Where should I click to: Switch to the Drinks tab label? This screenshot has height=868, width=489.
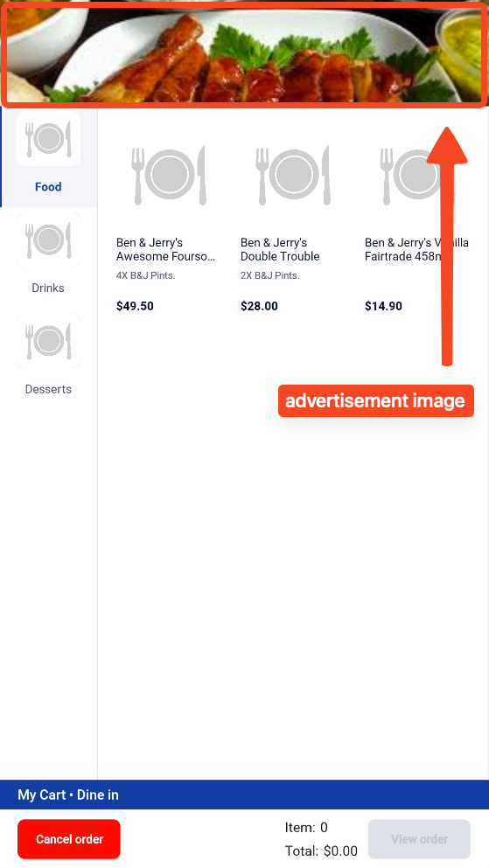[x=48, y=288]
